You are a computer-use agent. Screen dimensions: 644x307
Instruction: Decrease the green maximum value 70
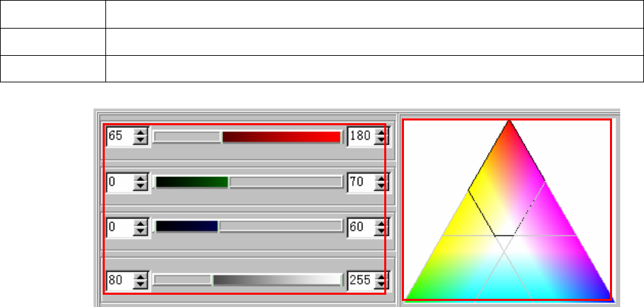point(382,187)
